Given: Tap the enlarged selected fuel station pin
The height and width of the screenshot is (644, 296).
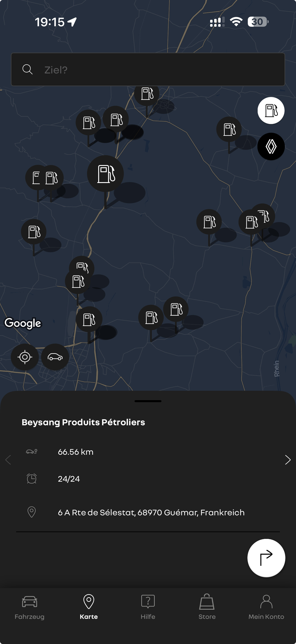Looking at the screenshot, I should click(105, 174).
